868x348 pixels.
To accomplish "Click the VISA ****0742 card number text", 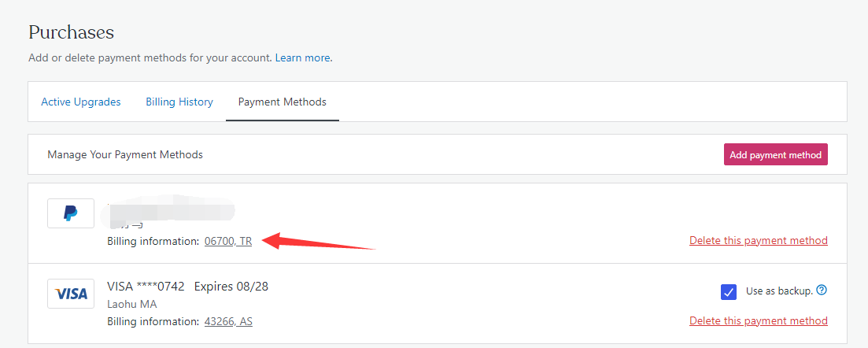I will click(x=146, y=287).
